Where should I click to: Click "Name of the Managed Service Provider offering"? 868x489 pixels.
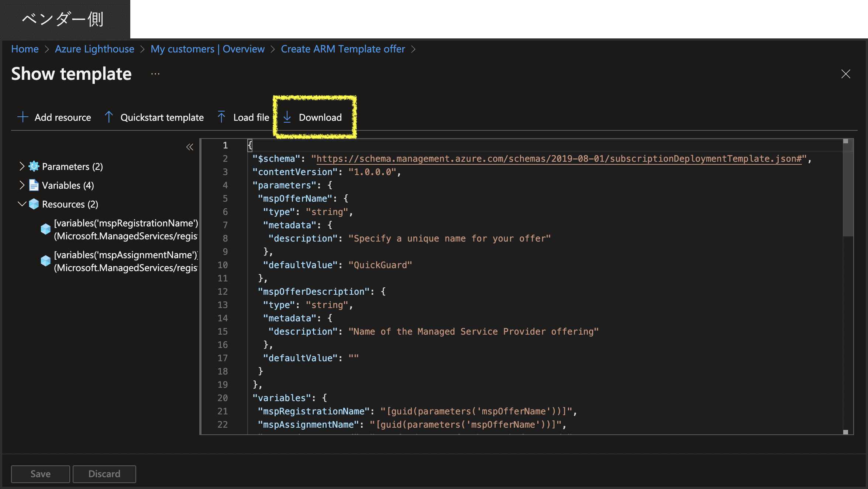(x=473, y=332)
